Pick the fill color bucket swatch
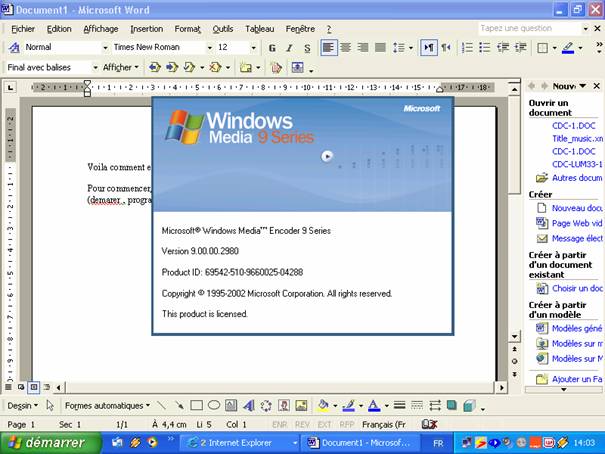The width and height of the screenshot is (605, 454). [323, 405]
